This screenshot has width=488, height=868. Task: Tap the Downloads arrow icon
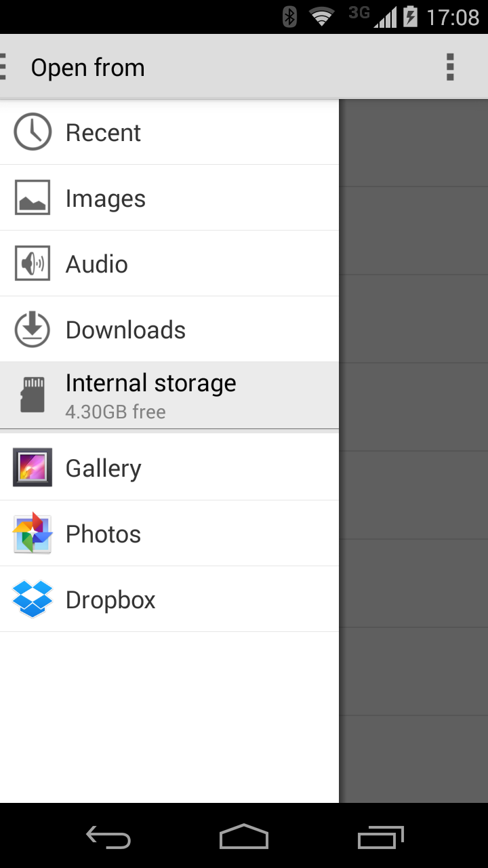(33, 329)
